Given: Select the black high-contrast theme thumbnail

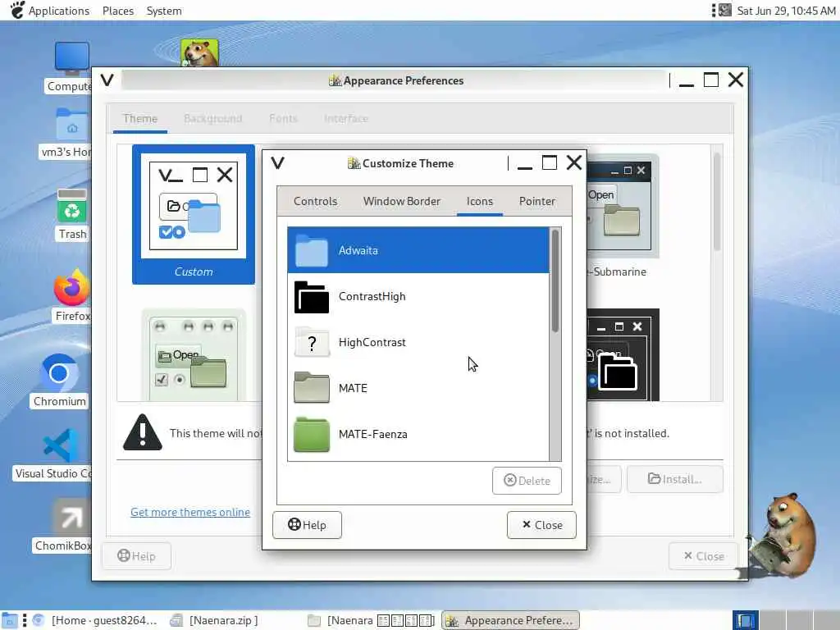Looking at the screenshot, I should [623, 354].
